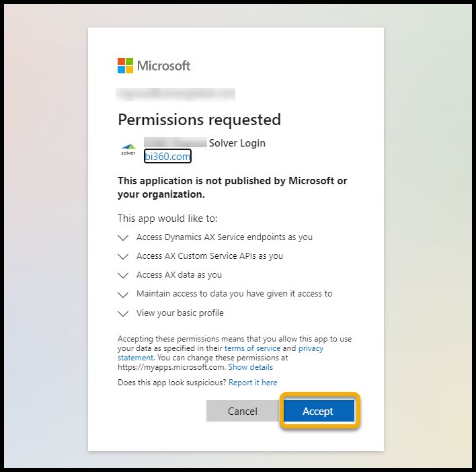Expand the Access Dynamics AX Service endpoints chevron
Screen dimensions: 476x472
[x=122, y=237]
